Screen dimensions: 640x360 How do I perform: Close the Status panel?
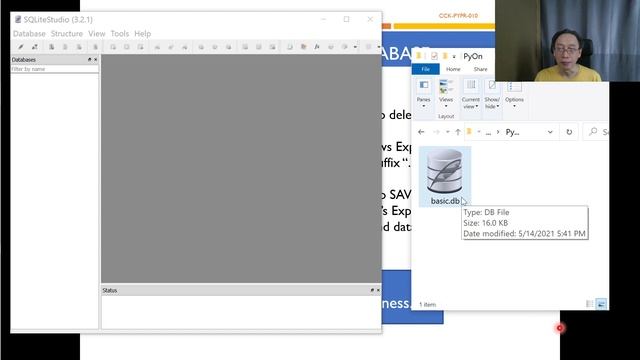pyautogui.click(x=378, y=290)
